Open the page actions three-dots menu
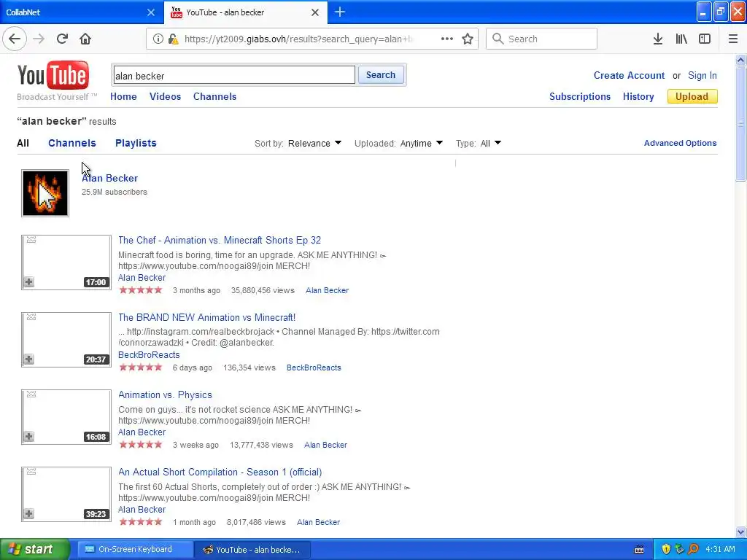This screenshot has width=747, height=560. [447, 39]
